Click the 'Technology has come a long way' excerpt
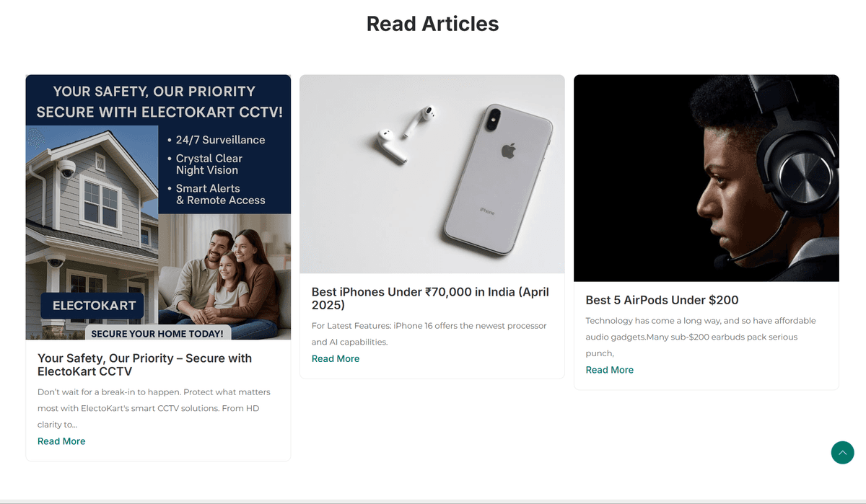The height and width of the screenshot is (504, 866). click(701, 337)
